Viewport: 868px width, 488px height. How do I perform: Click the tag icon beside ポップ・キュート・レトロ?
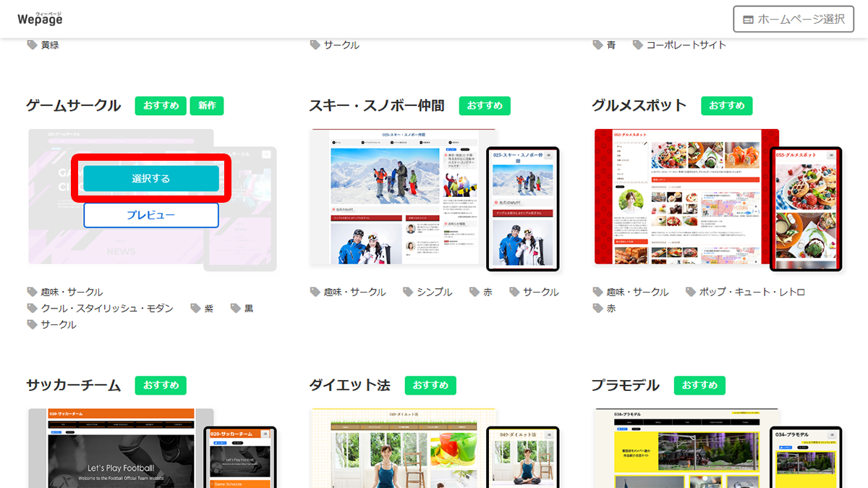click(x=689, y=291)
